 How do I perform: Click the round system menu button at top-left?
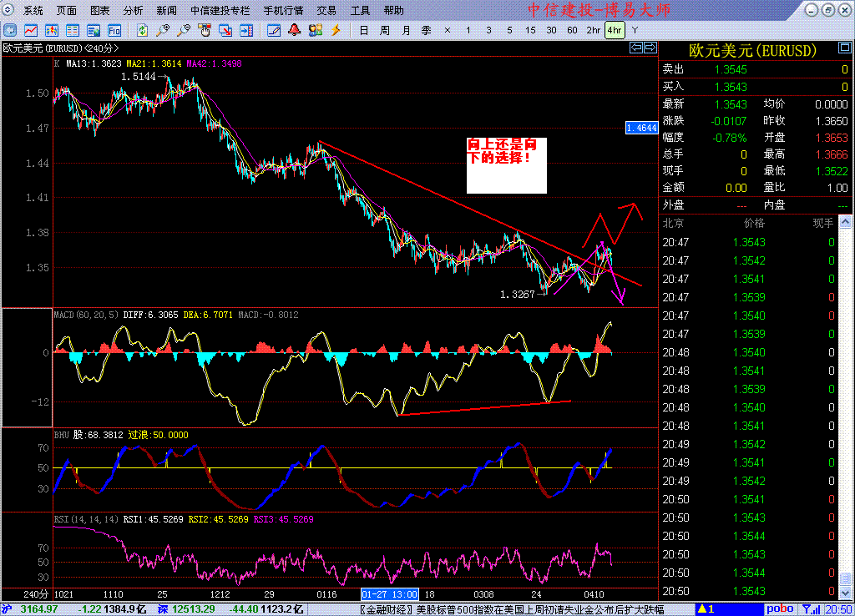(x=8, y=10)
